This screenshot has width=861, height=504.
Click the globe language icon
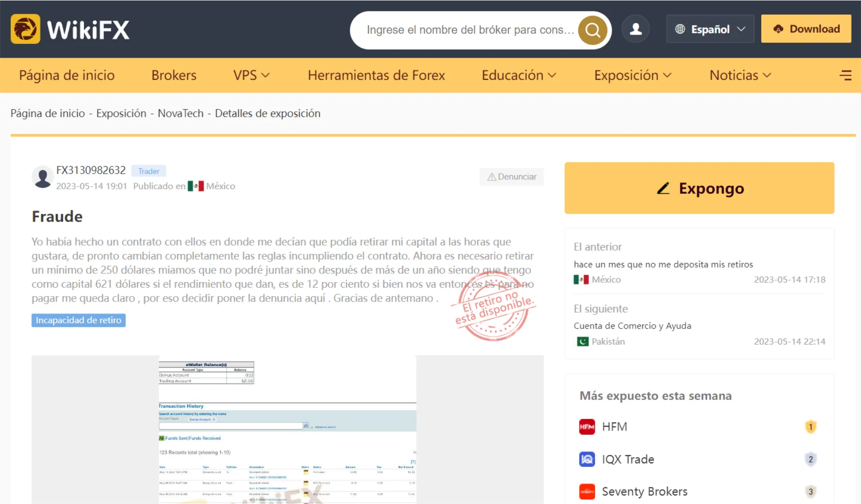(x=680, y=29)
